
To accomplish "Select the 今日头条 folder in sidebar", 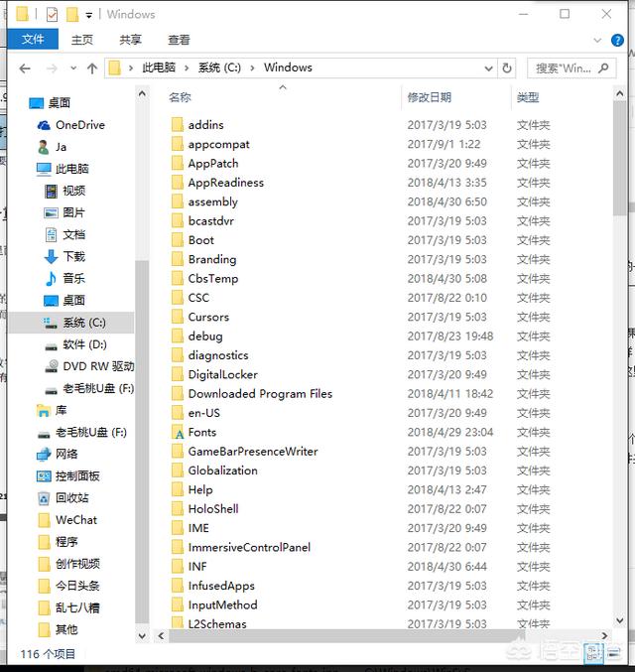I will (x=68, y=586).
